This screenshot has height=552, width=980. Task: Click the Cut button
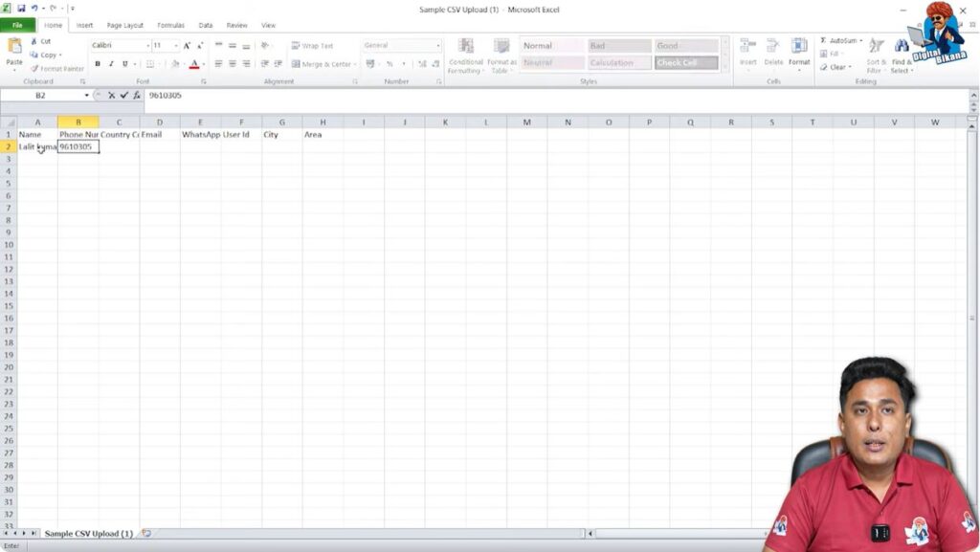(x=41, y=41)
